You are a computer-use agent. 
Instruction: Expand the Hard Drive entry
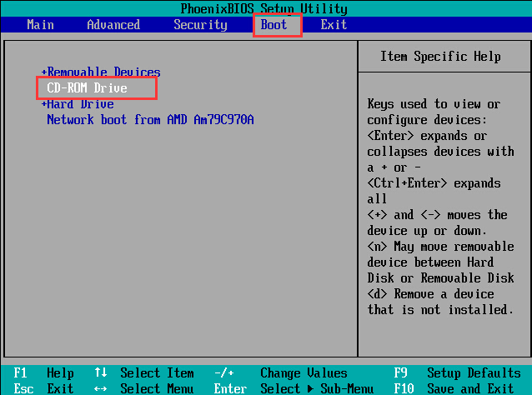click(x=78, y=104)
